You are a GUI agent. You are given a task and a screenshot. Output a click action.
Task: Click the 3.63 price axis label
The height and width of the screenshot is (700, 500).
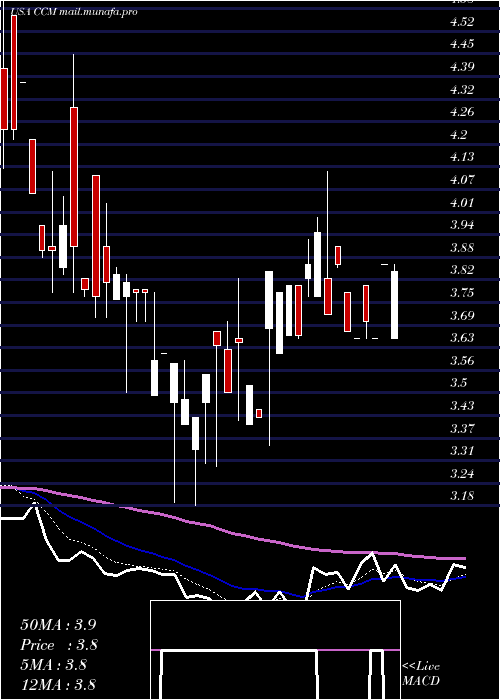click(462, 338)
